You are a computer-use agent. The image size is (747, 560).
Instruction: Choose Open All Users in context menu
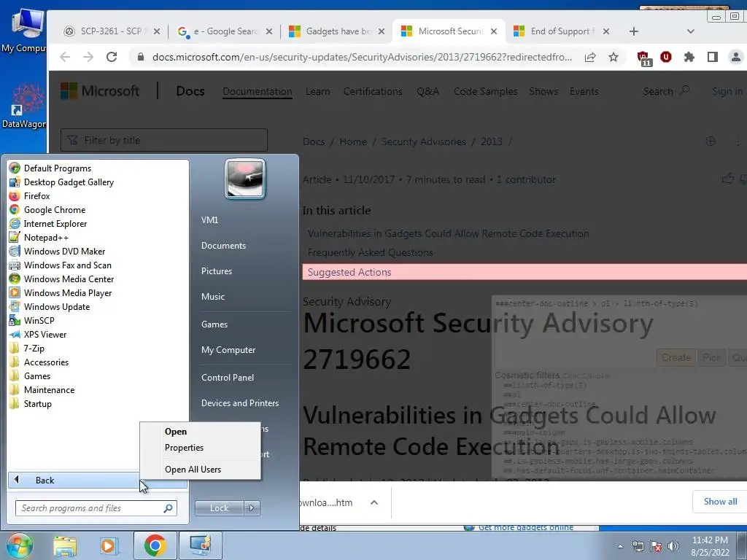[193, 469]
